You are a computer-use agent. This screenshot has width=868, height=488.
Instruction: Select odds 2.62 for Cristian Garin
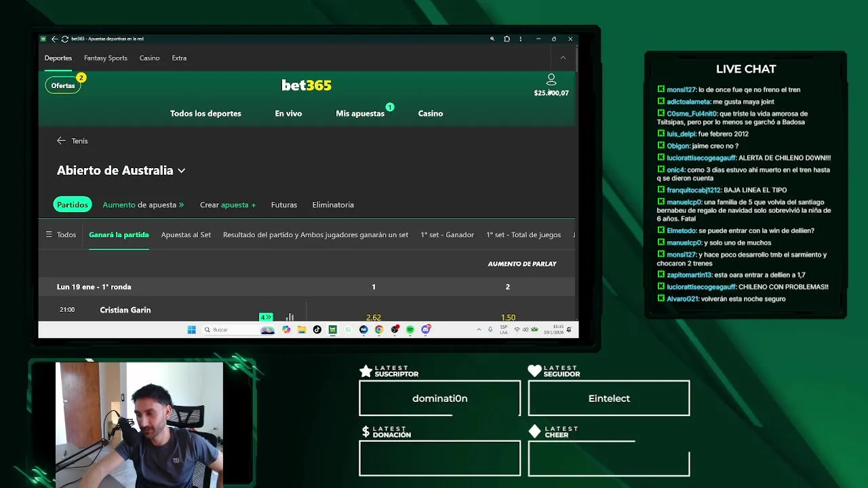373,317
